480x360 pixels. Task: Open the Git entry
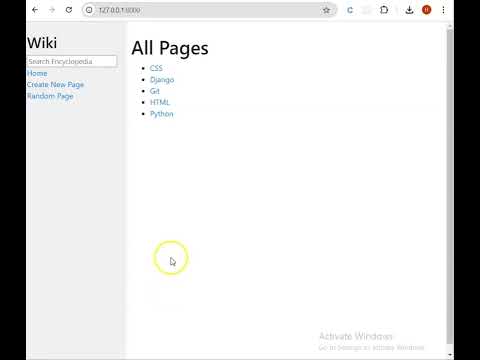pos(155,91)
